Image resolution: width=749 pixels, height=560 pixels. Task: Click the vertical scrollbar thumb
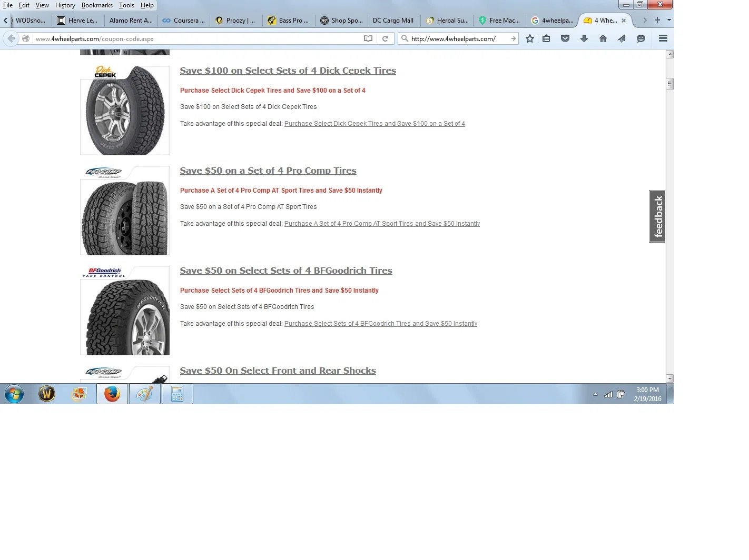[669, 84]
